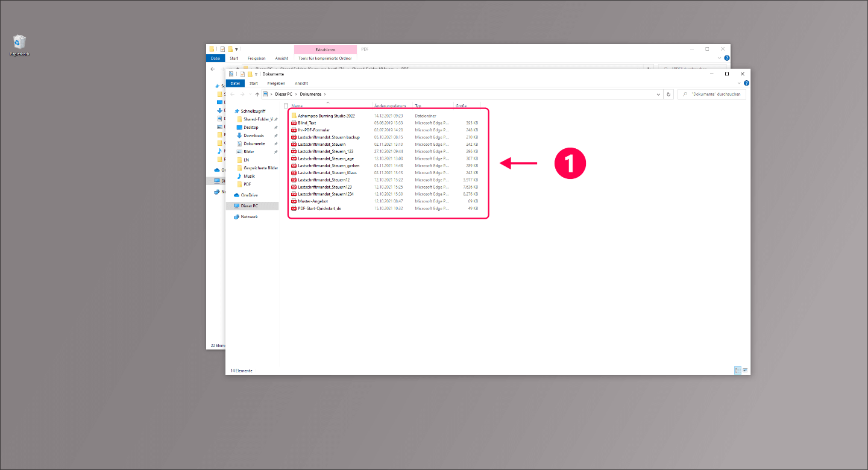Click the address bar location icon in Dokumente

(266, 94)
